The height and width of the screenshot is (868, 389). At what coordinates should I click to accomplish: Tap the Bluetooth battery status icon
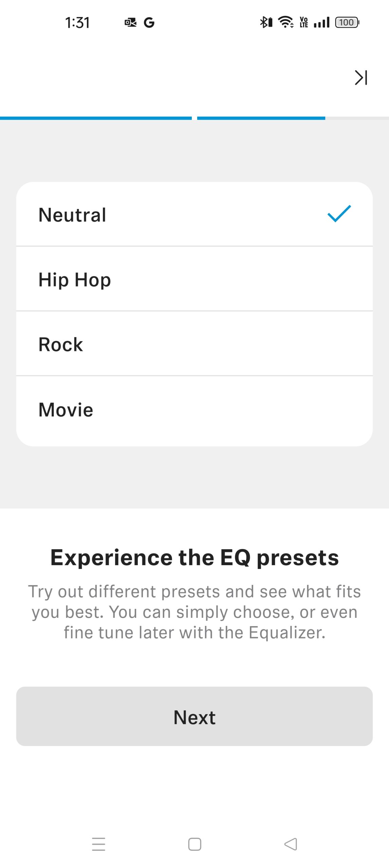click(266, 22)
